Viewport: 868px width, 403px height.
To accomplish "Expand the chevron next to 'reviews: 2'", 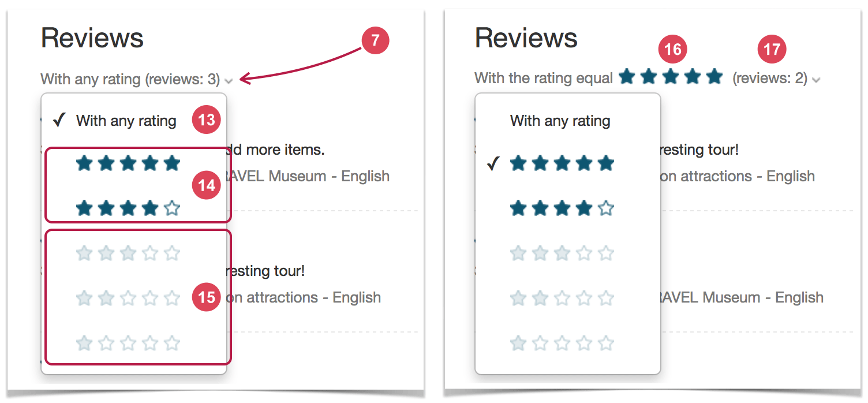I will 815,80.
